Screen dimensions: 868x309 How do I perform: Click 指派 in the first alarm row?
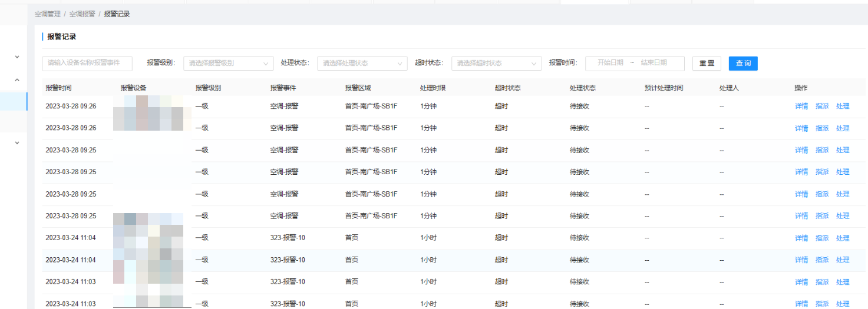pos(822,106)
